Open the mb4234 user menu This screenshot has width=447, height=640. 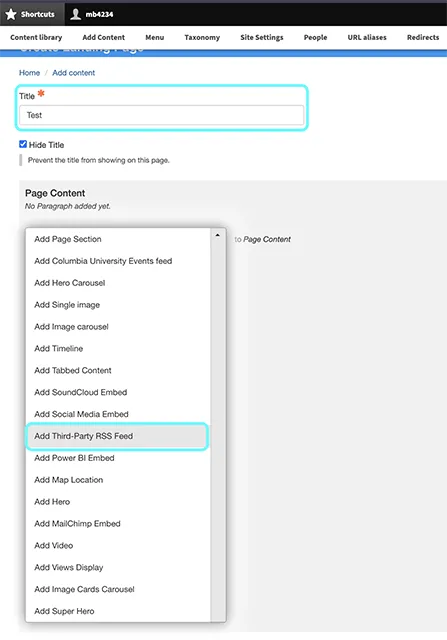click(92, 14)
